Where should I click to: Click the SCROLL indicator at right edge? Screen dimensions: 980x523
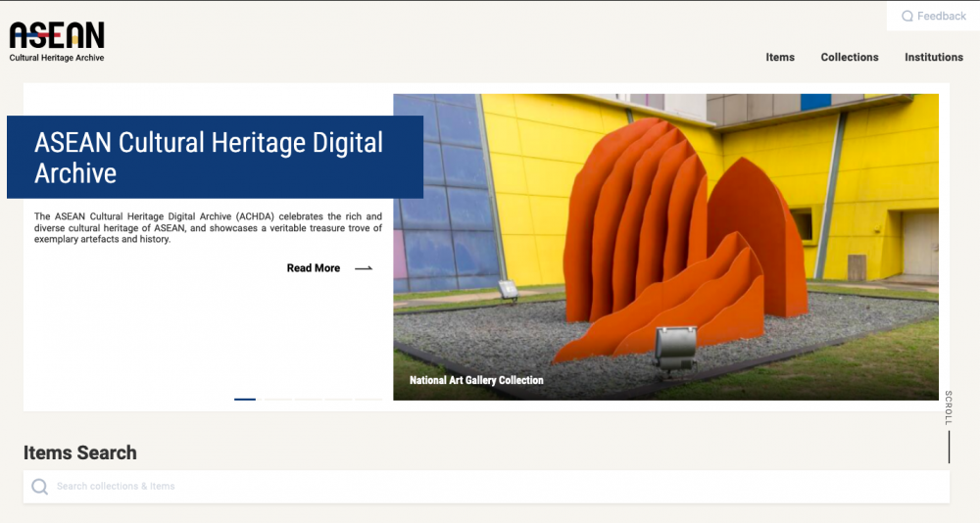pos(949,427)
